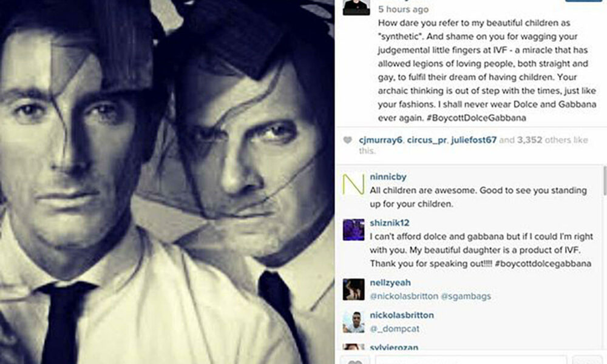
Task: Open cjmurray6's profile from likes
Action: point(381,140)
